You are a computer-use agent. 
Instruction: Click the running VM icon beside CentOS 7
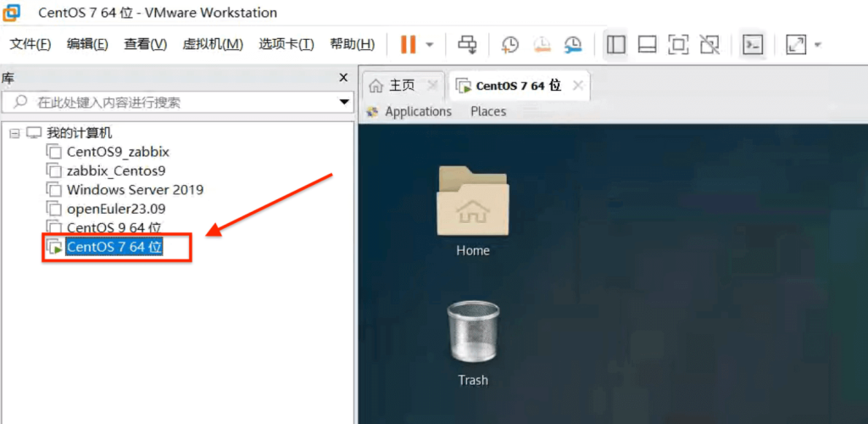click(54, 248)
